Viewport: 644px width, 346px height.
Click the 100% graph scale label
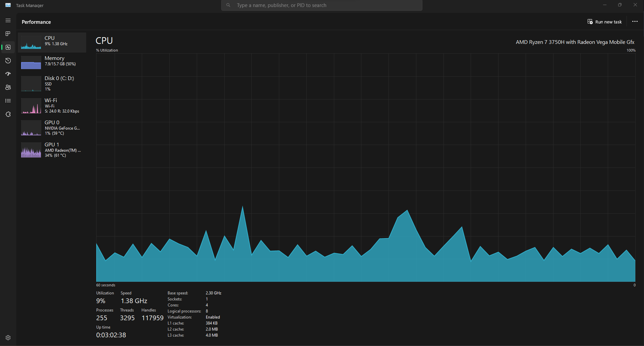coord(631,50)
